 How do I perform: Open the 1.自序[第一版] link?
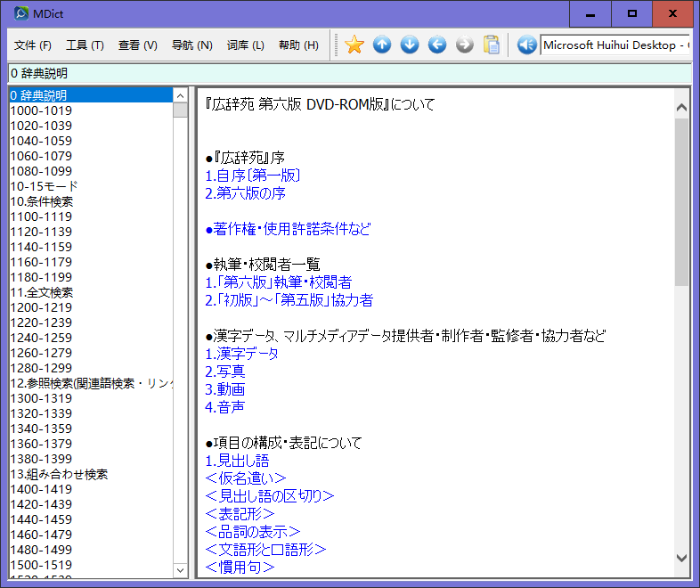pos(252,176)
